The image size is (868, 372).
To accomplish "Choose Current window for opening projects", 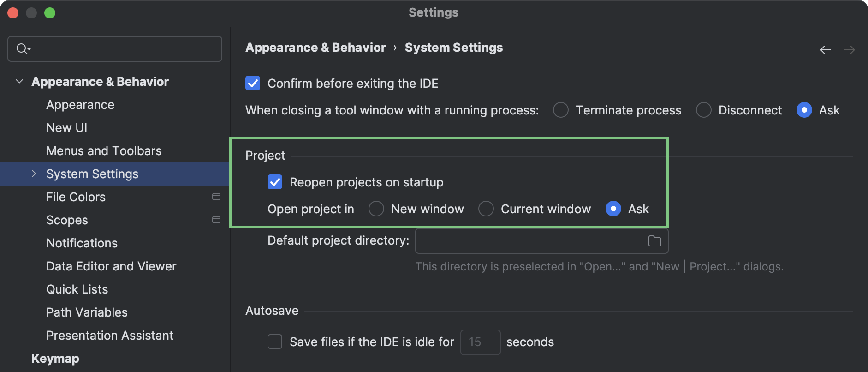I will [x=486, y=209].
